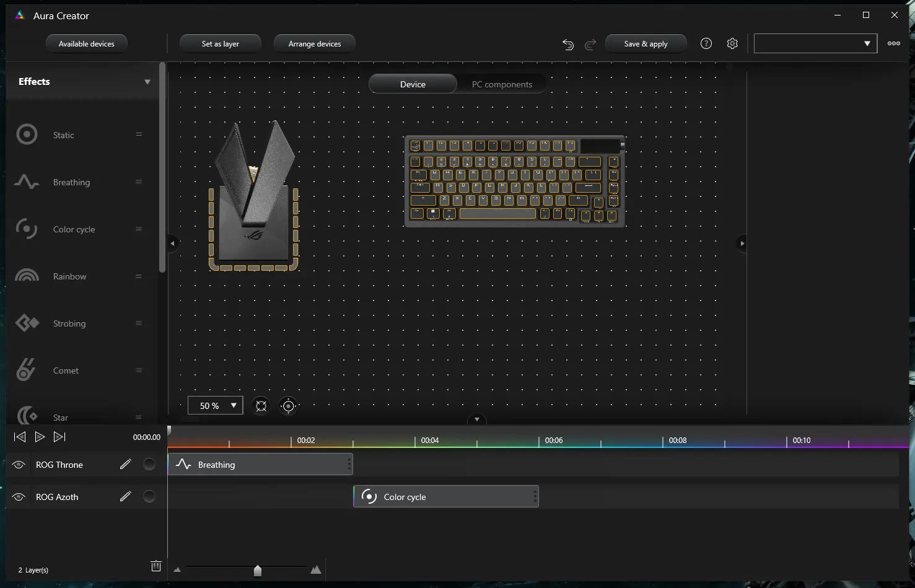
Task: Click the drag handle beside Static
Action: tap(139, 134)
